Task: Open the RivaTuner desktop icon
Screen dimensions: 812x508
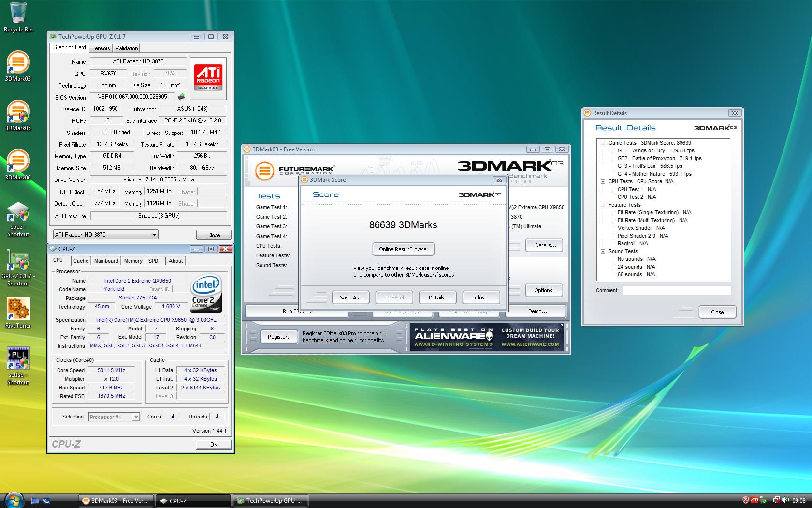Action: [x=18, y=313]
